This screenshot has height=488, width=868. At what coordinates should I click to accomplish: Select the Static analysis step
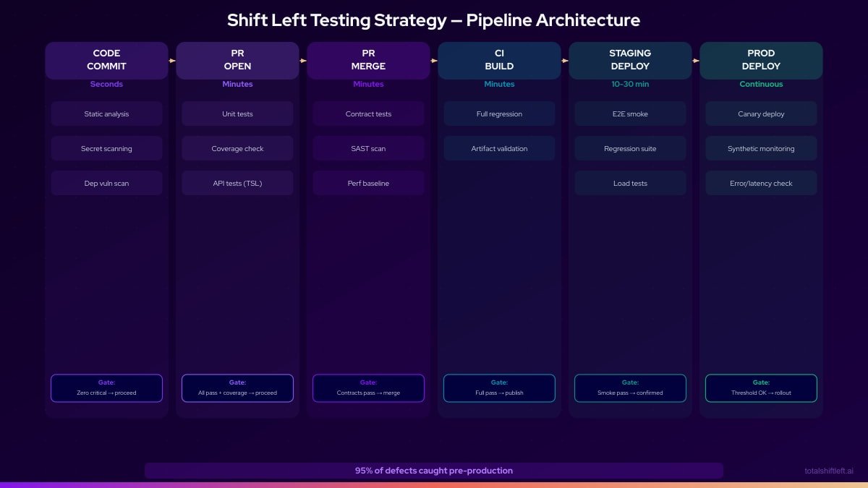coord(106,114)
